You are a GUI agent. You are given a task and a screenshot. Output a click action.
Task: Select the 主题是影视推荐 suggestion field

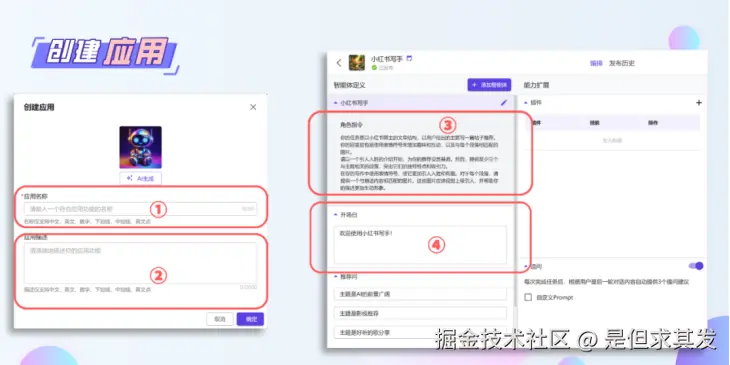coord(420,313)
